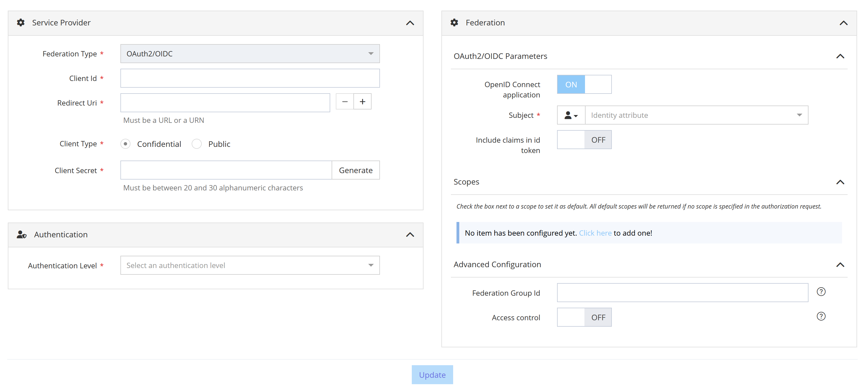The width and height of the screenshot is (868, 392).
Task: Click the Client Id input field
Action: pos(250,78)
